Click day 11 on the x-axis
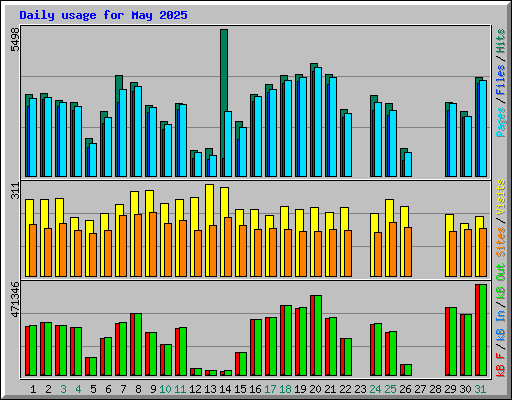This screenshot has height=400, width=512. (180, 389)
